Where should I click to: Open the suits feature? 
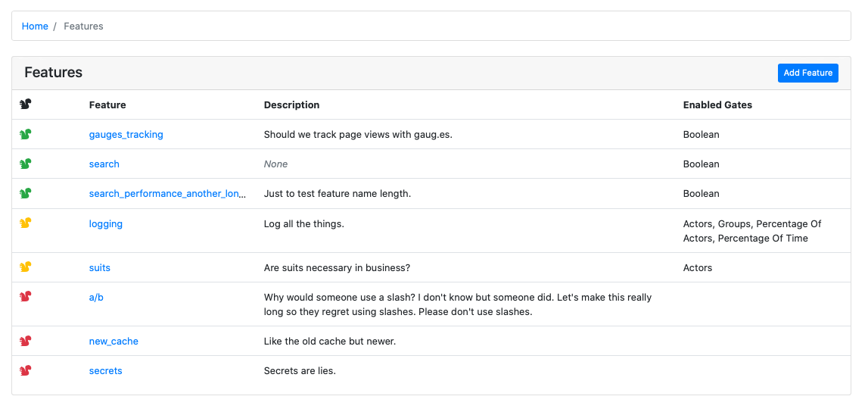pos(100,267)
